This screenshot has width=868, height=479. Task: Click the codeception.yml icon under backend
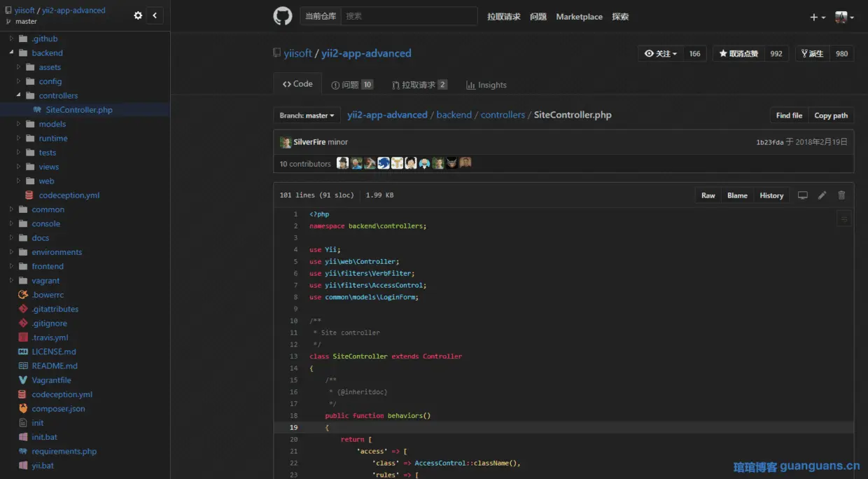(29, 195)
